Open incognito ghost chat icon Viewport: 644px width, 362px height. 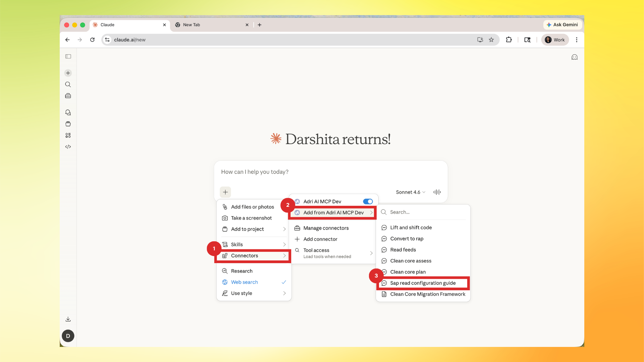575,57
